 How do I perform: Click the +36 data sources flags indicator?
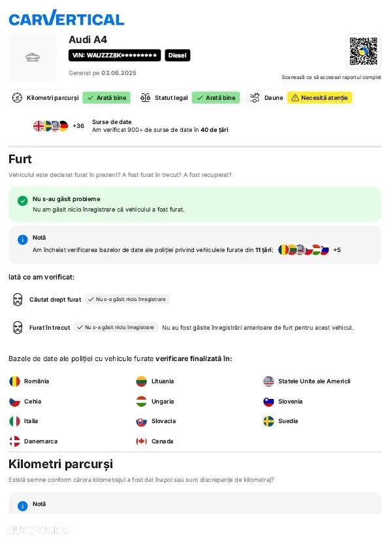[x=59, y=126]
